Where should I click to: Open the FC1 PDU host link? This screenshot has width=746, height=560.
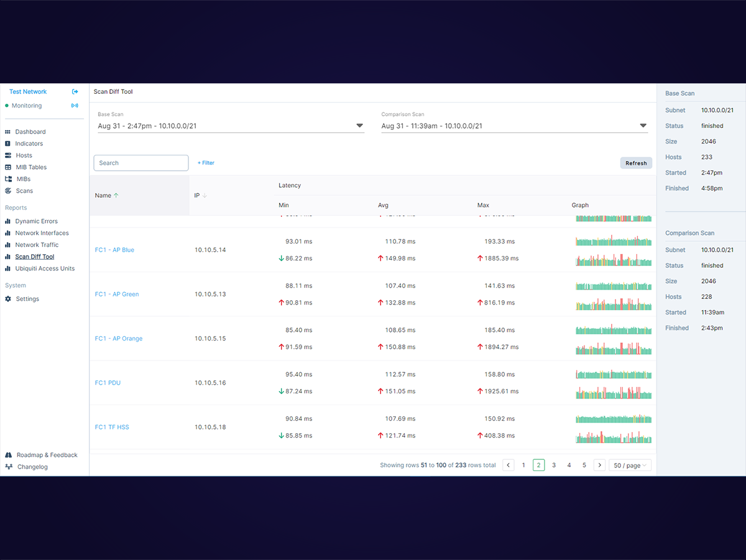coord(108,383)
